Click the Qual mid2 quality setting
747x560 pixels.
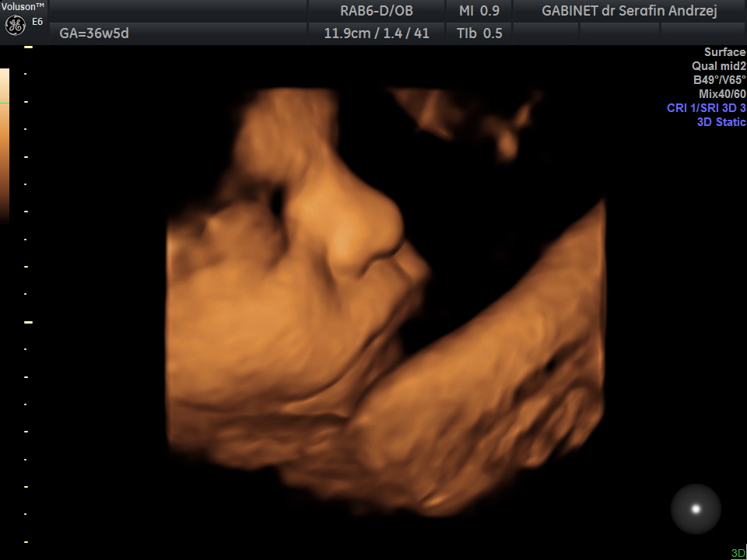click(x=718, y=66)
